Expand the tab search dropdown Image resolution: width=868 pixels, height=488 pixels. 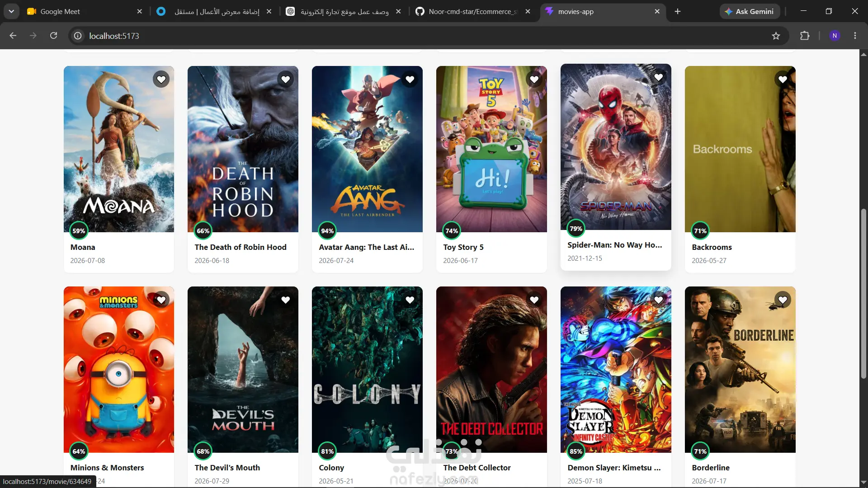[11, 11]
